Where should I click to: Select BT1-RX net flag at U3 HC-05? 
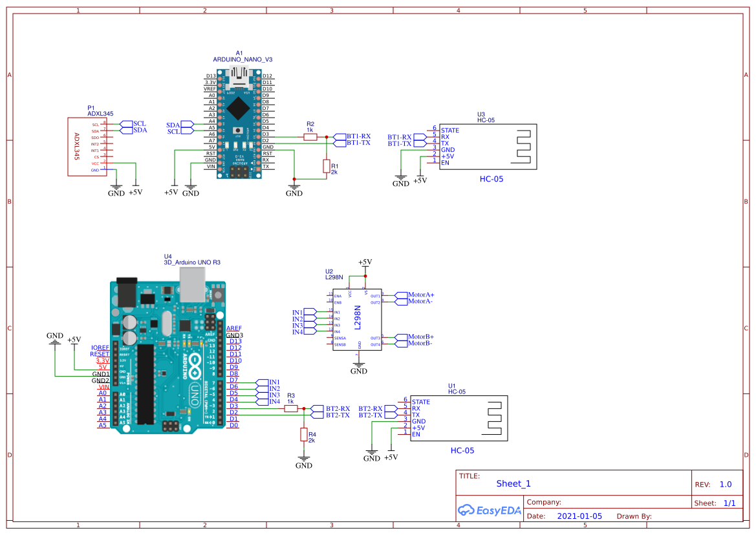(x=407, y=137)
